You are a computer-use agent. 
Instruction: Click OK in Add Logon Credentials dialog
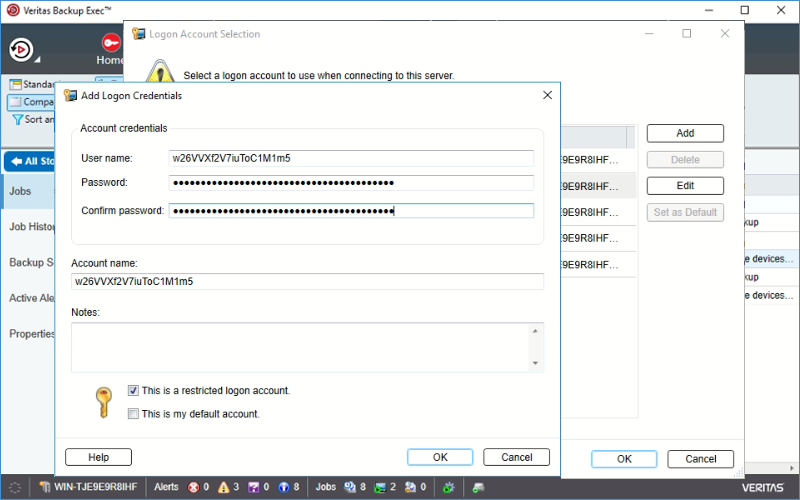pos(440,457)
